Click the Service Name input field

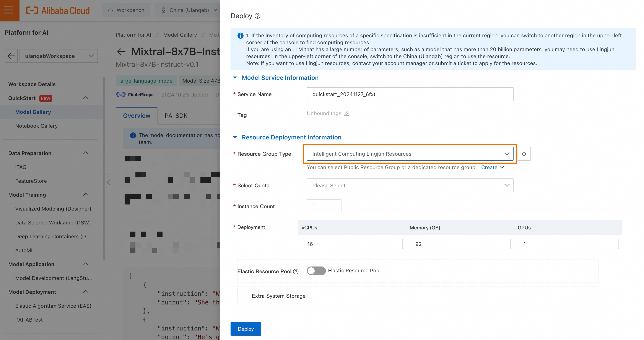(410, 94)
